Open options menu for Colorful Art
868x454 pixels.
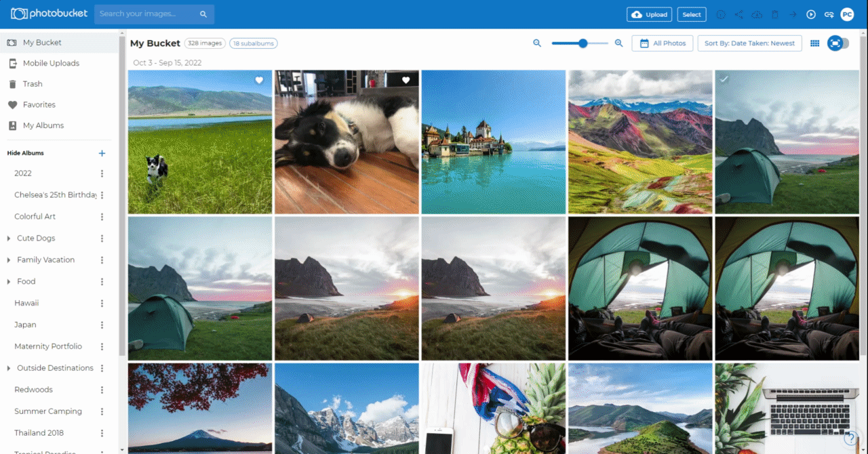click(x=102, y=217)
